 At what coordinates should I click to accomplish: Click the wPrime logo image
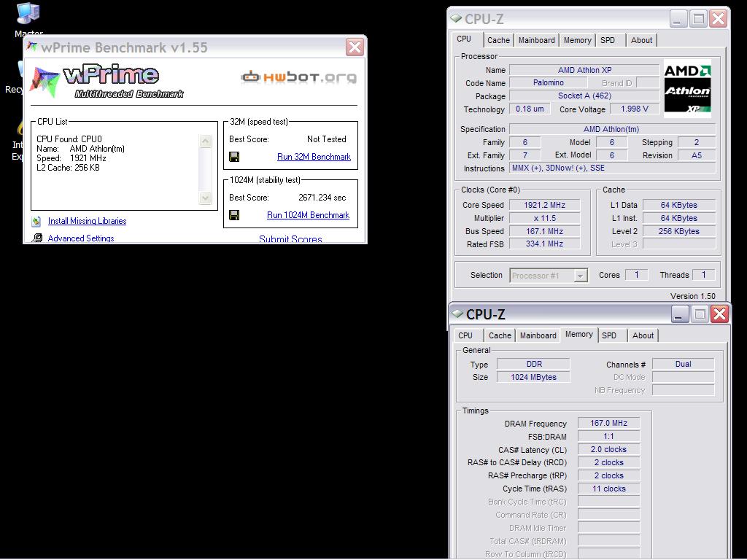point(107,80)
